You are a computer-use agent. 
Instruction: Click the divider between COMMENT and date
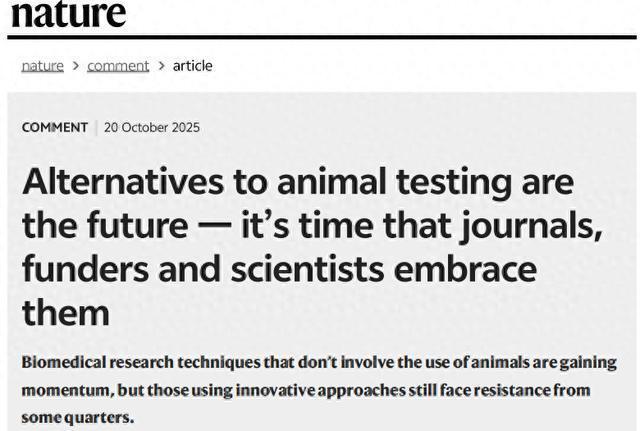tap(96, 127)
